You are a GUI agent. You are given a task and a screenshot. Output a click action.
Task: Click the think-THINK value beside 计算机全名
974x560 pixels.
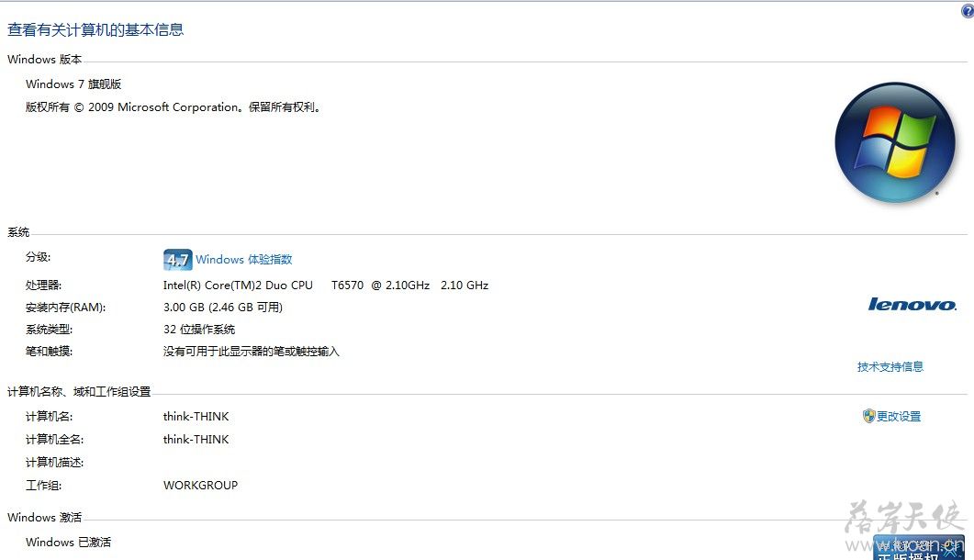tap(196, 440)
